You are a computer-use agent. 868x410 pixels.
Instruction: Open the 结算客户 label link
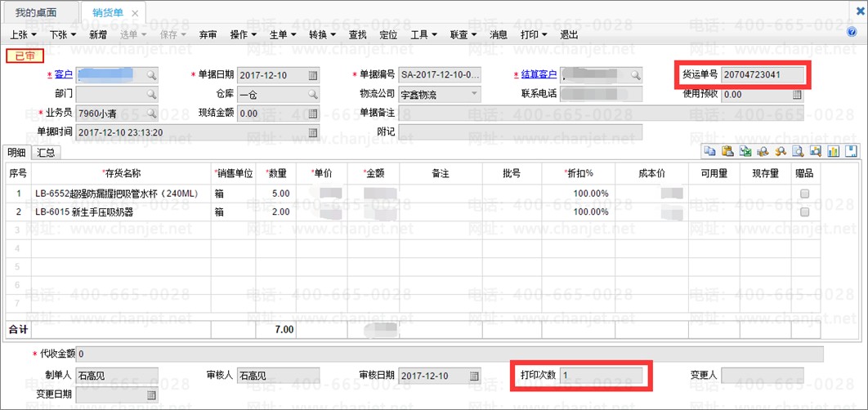click(x=539, y=74)
